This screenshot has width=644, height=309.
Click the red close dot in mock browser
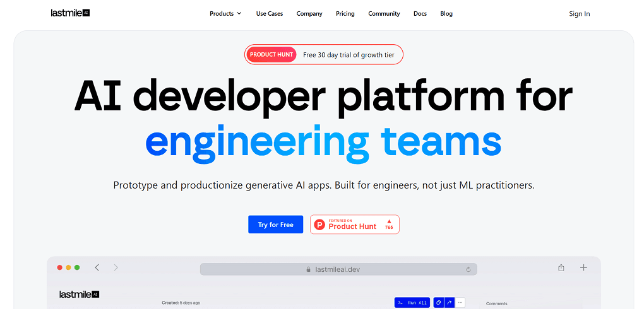click(x=59, y=267)
